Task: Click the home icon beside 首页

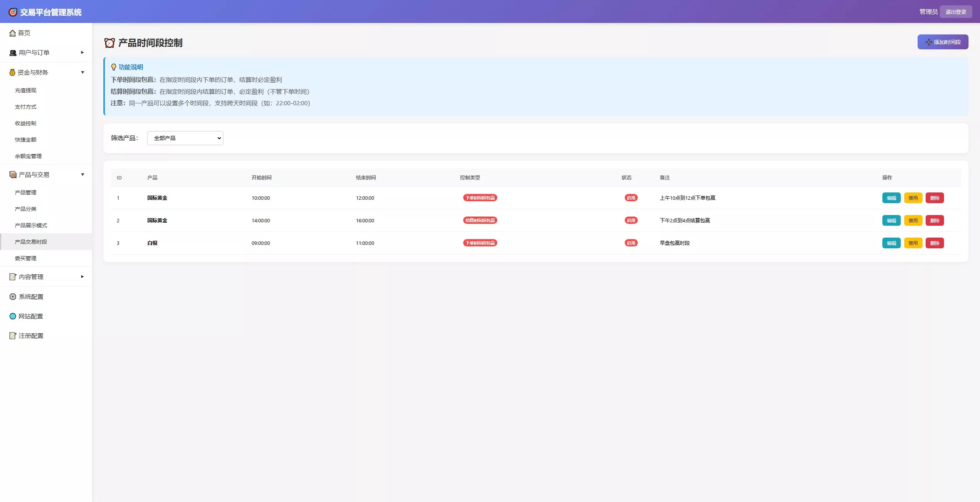Action: (x=13, y=33)
